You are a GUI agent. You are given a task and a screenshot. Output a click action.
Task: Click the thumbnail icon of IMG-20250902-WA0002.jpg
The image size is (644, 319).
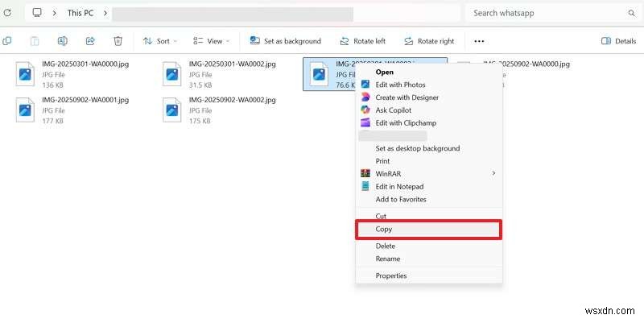point(171,110)
